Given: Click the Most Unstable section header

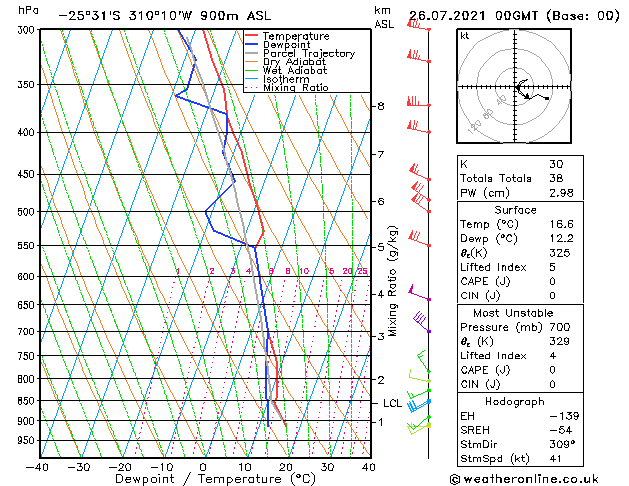Looking at the screenshot, I should tap(513, 313).
